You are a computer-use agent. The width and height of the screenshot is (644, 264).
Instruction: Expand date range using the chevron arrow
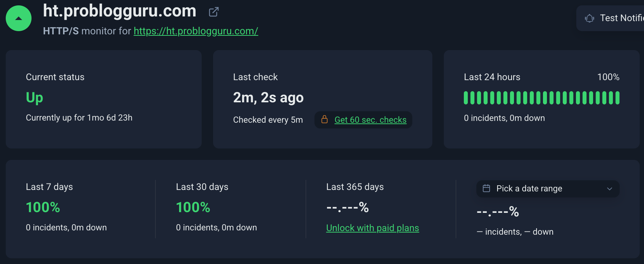click(x=609, y=189)
